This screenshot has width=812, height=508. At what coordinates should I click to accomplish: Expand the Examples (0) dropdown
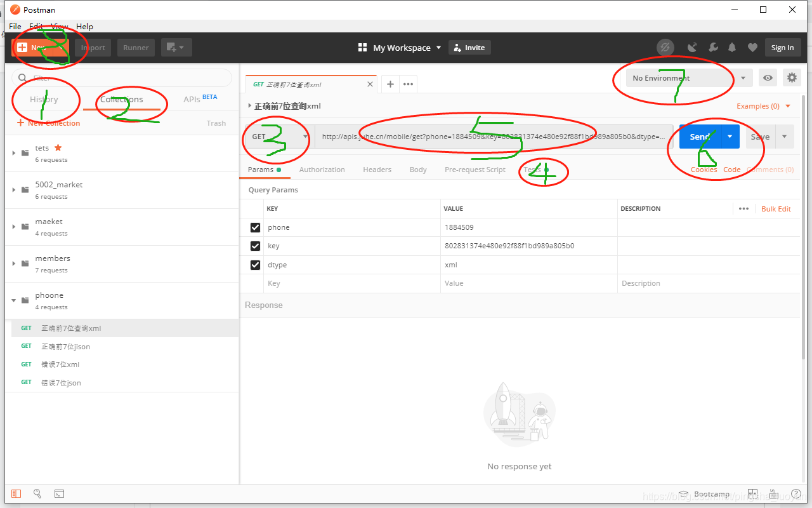pyautogui.click(x=764, y=106)
